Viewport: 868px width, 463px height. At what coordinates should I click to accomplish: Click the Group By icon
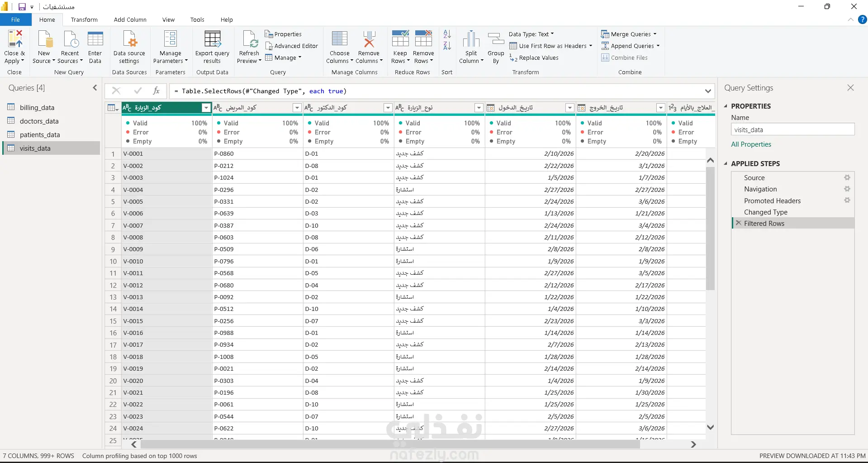(x=496, y=39)
